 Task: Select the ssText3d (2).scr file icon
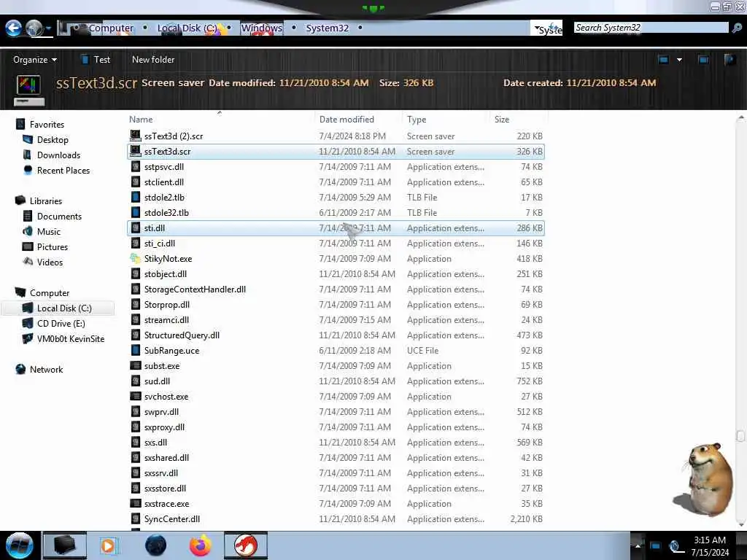click(135, 136)
